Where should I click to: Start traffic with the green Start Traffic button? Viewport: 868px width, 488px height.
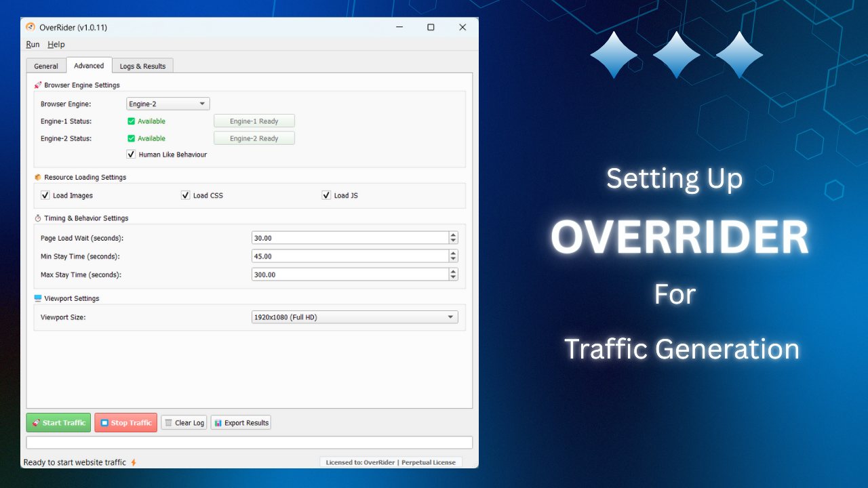click(58, 423)
